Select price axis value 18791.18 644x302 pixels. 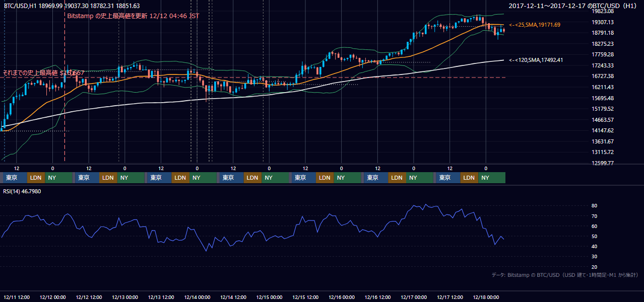point(602,33)
